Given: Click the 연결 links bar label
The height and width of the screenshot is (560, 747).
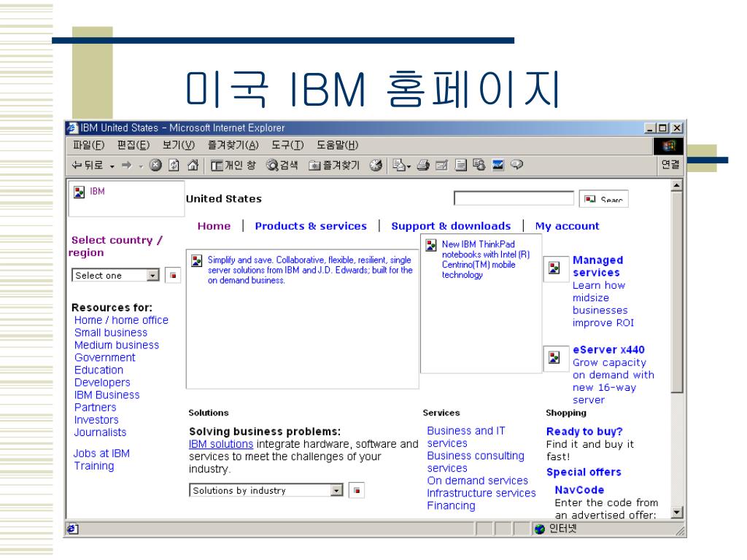Looking at the screenshot, I should tap(670, 164).
